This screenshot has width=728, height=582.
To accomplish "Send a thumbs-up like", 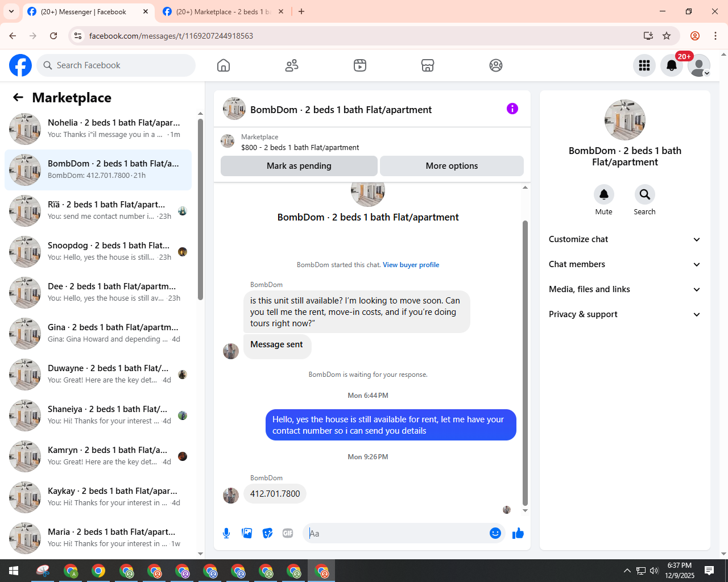I will pyautogui.click(x=518, y=533).
